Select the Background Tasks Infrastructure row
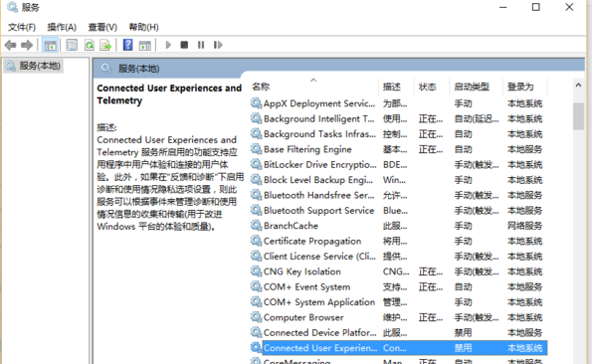The width and height of the screenshot is (593, 364). (399, 134)
